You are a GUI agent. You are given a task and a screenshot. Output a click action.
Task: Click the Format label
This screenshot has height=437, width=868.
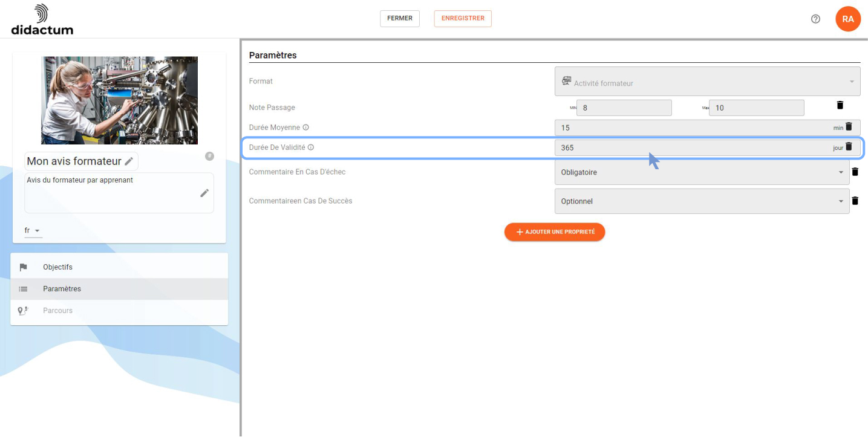pos(261,81)
